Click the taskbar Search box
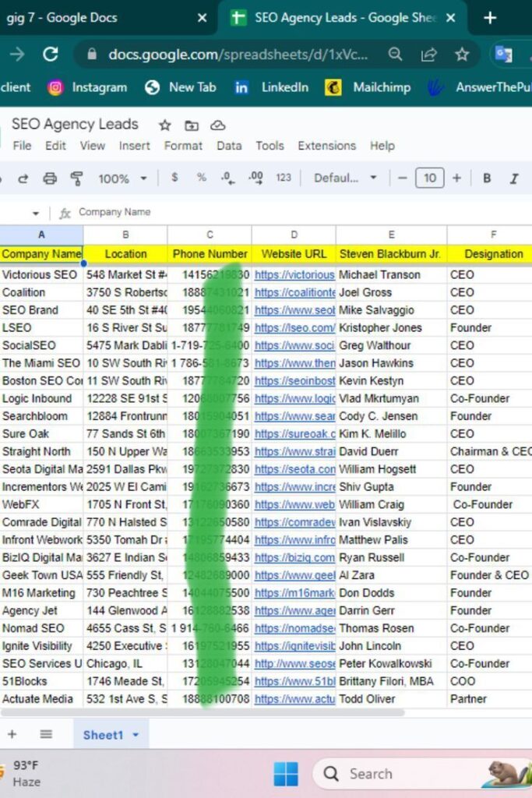The height and width of the screenshot is (798, 532). (x=422, y=774)
